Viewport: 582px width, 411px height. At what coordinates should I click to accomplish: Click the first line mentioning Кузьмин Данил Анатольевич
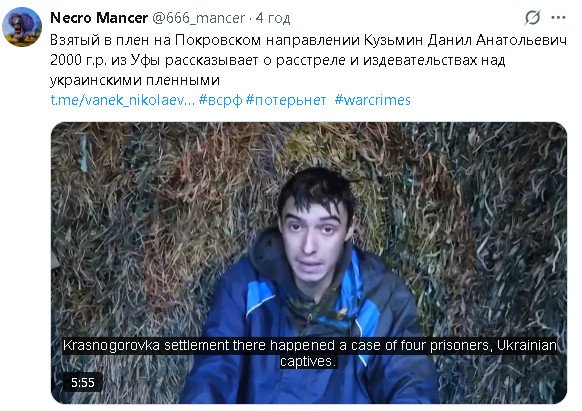coord(308,40)
